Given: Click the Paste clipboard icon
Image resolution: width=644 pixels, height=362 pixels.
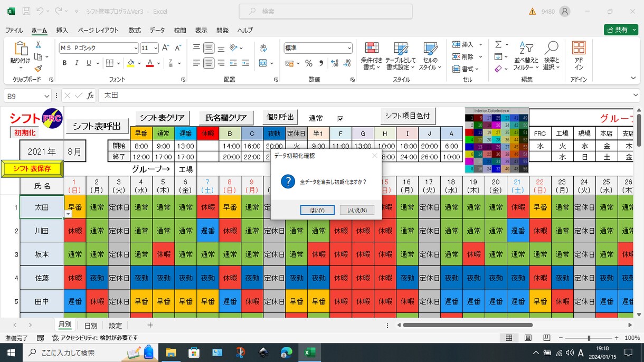Looking at the screenshot, I should (20, 49).
